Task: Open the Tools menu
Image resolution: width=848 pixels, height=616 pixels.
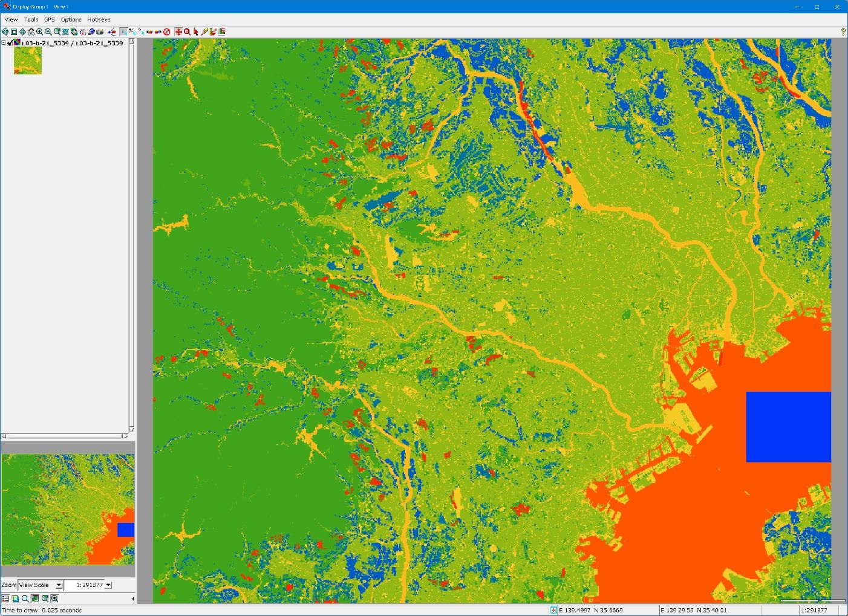Action: [31, 19]
